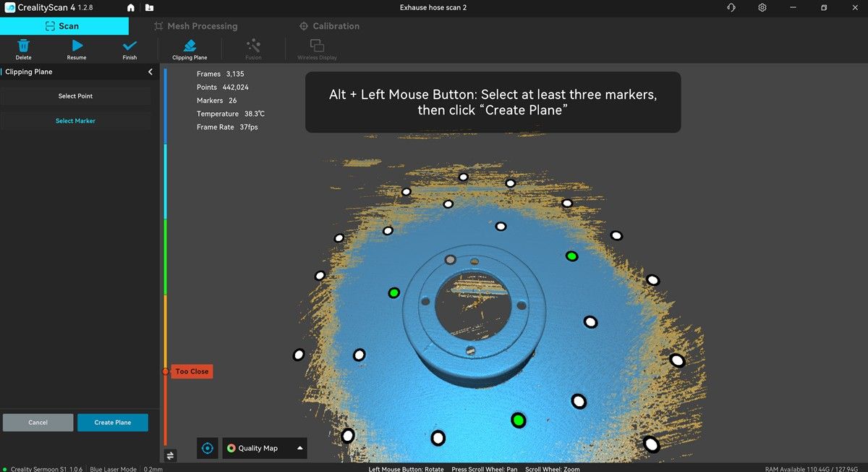This screenshot has height=472, width=868.
Task: Switch to the Calibration tab
Action: 329,26
